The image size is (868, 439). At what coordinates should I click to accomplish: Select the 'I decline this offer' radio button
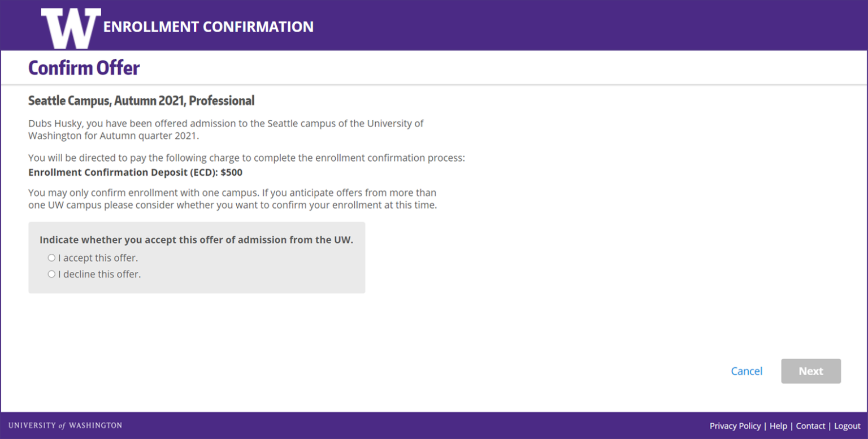(51, 274)
